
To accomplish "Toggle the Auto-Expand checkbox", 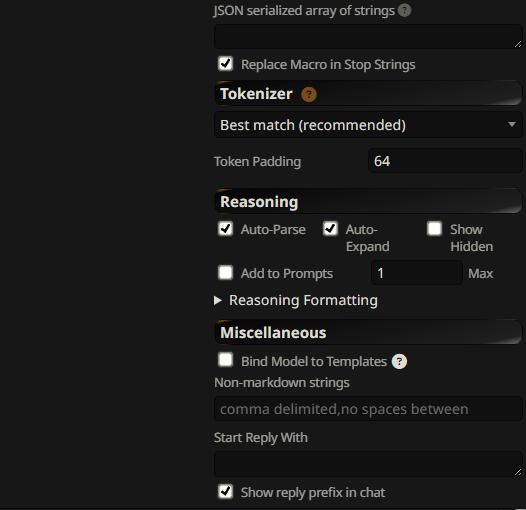I will tap(330, 229).
